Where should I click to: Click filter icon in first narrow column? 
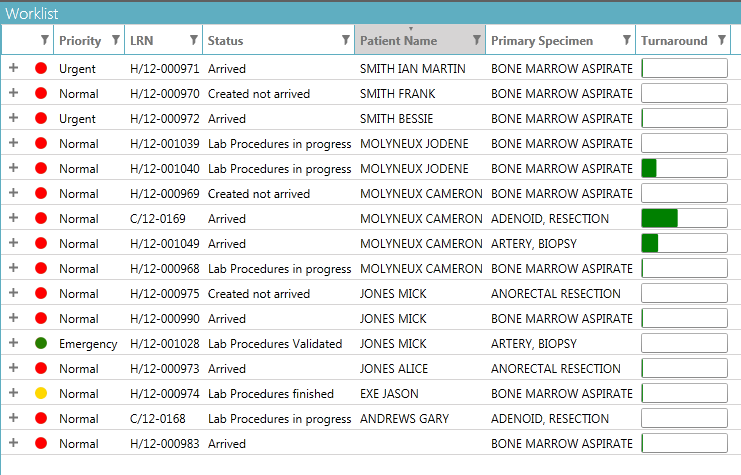[x=44, y=41]
